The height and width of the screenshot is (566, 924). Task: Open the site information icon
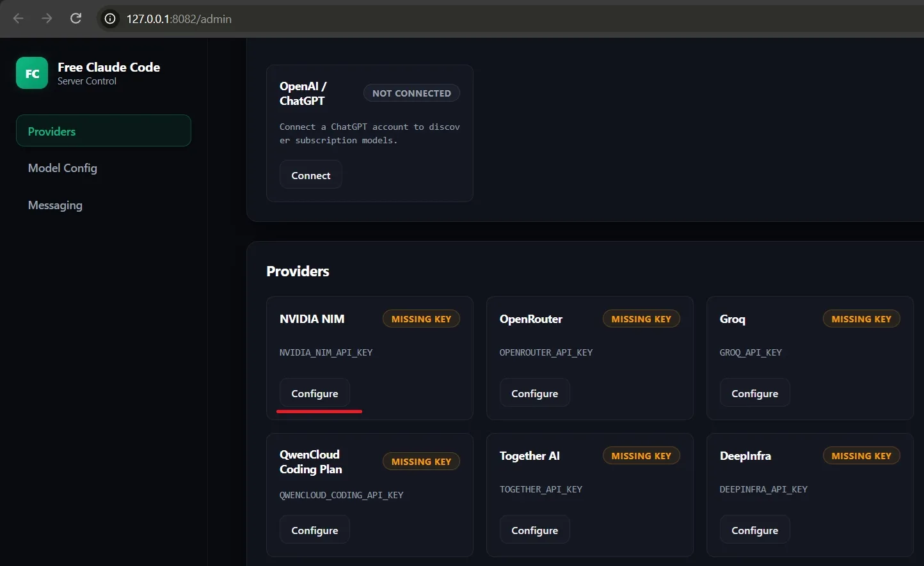pos(110,19)
